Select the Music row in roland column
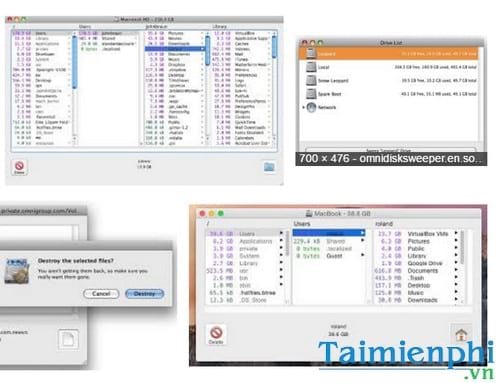Viewport: 500px width, 383px height. point(416,293)
